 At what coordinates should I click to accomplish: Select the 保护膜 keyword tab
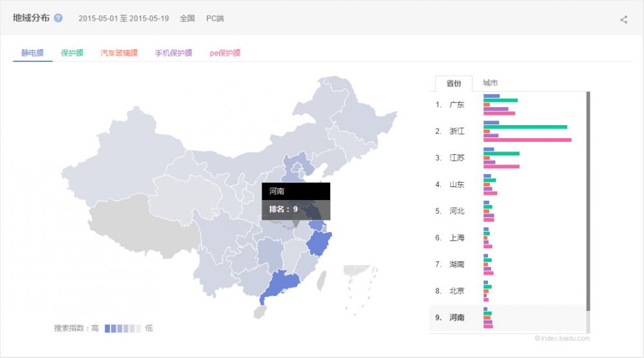72,53
